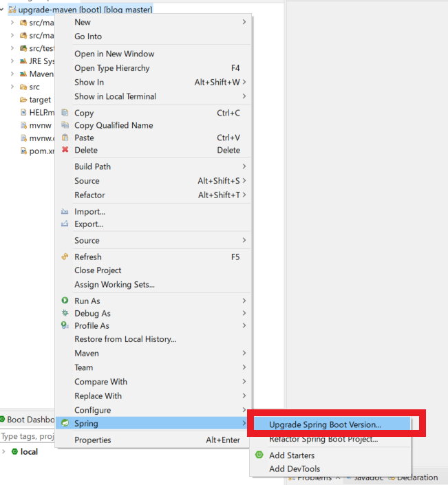Click the red Delete X icon
Image resolution: width=448 pixels, height=485 pixels.
[x=65, y=150]
